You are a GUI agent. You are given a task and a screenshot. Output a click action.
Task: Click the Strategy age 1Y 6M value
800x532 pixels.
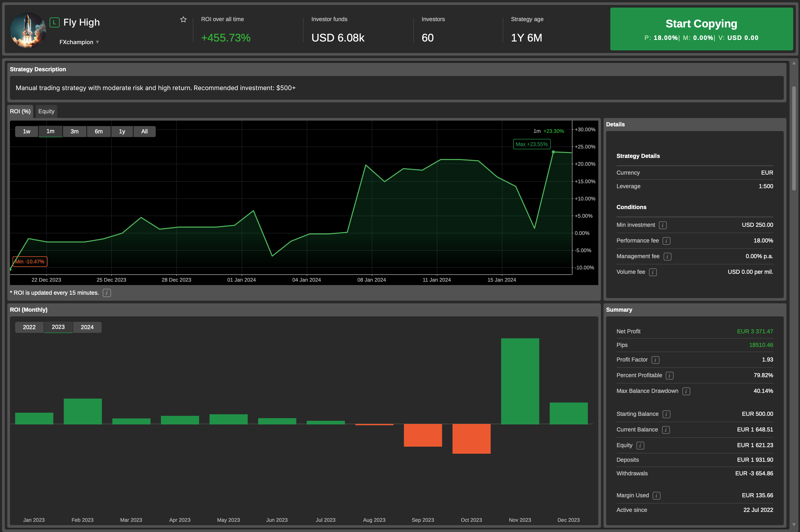[526, 38]
